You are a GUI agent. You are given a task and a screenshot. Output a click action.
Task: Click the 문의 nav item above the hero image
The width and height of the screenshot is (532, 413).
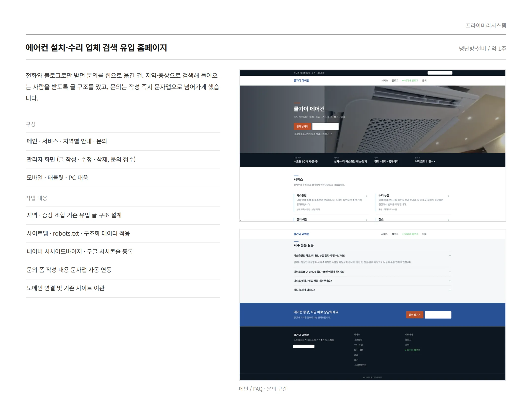(x=424, y=81)
